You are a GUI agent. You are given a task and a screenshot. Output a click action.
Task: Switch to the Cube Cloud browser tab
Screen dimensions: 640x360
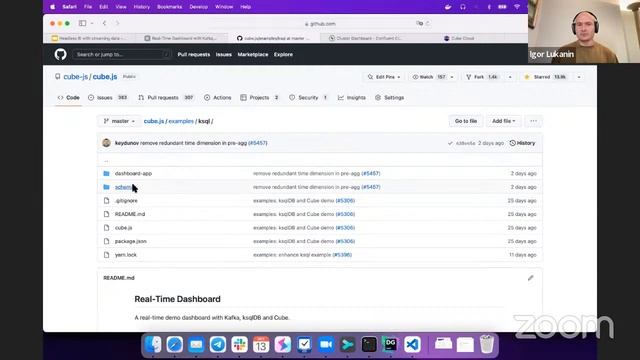pyautogui.click(x=459, y=38)
